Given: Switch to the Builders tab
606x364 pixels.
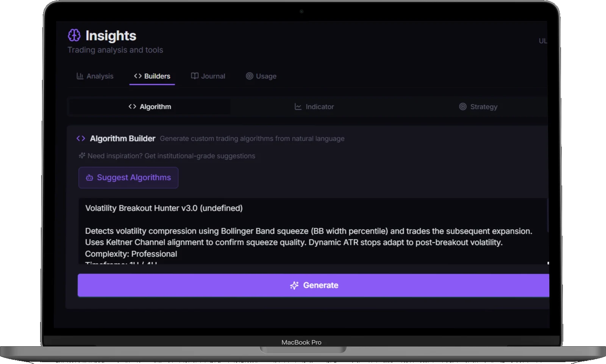Looking at the screenshot, I should click(152, 76).
